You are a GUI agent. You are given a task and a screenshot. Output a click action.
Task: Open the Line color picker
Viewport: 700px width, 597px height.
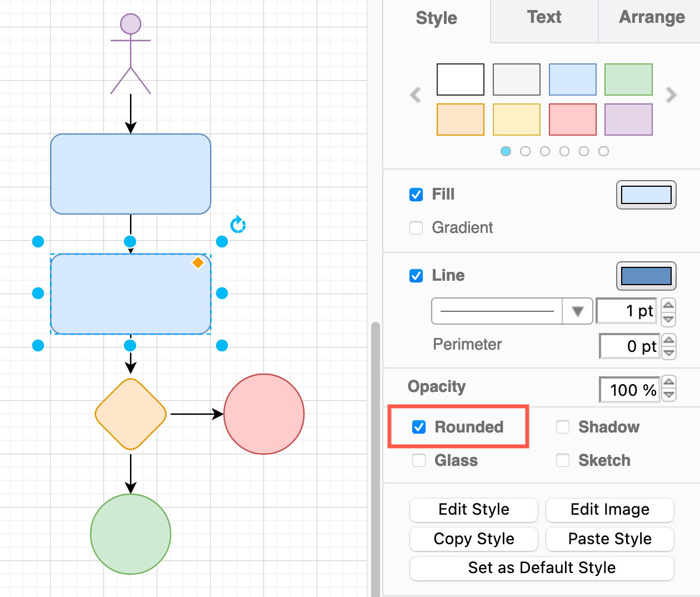(646, 276)
